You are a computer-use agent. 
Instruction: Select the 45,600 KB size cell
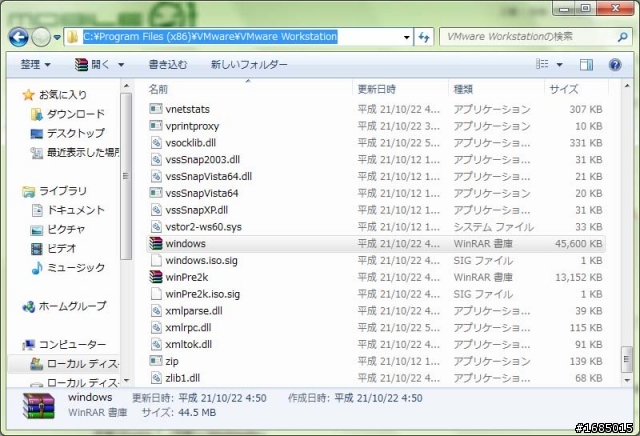pos(579,244)
